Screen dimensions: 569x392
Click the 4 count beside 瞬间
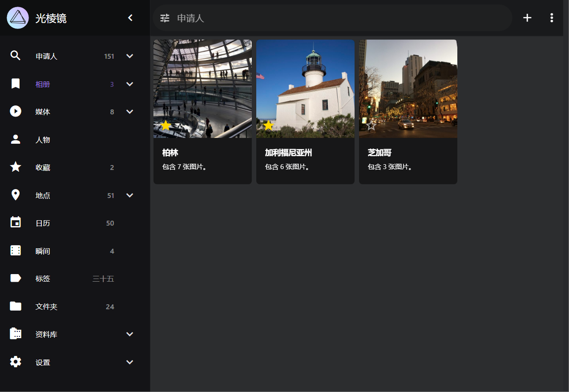(112, 251)
